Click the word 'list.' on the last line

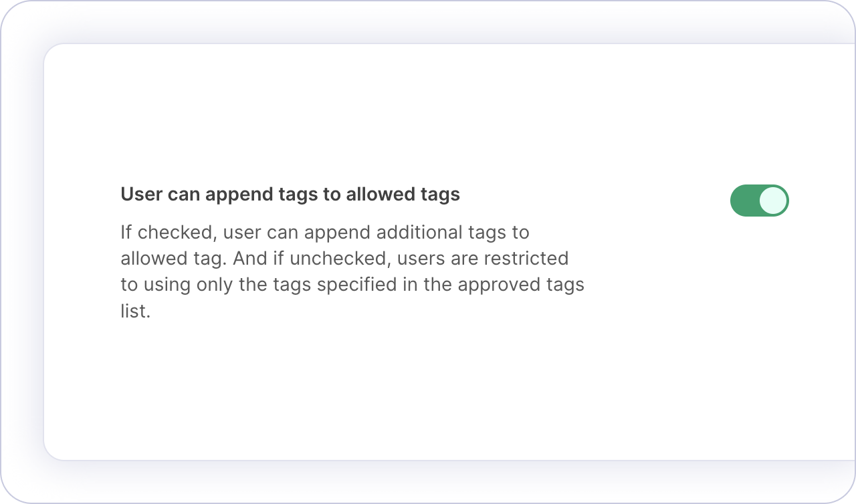(136, 311)
